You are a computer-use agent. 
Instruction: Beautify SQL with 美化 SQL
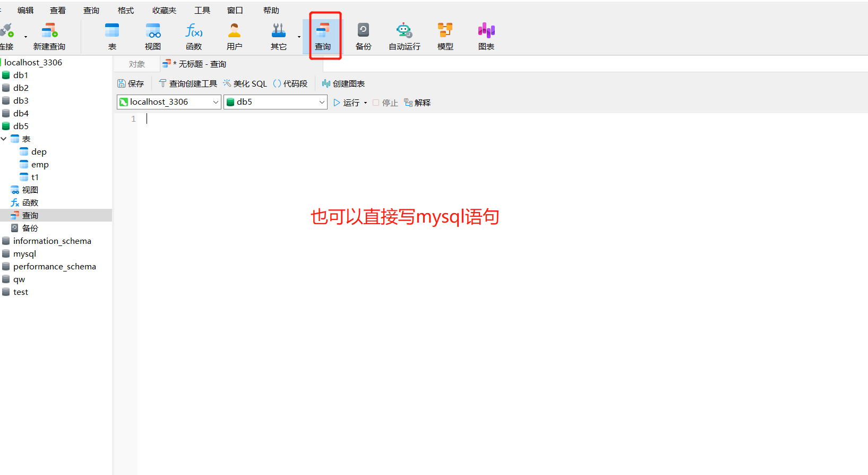[x=245, y=83]
